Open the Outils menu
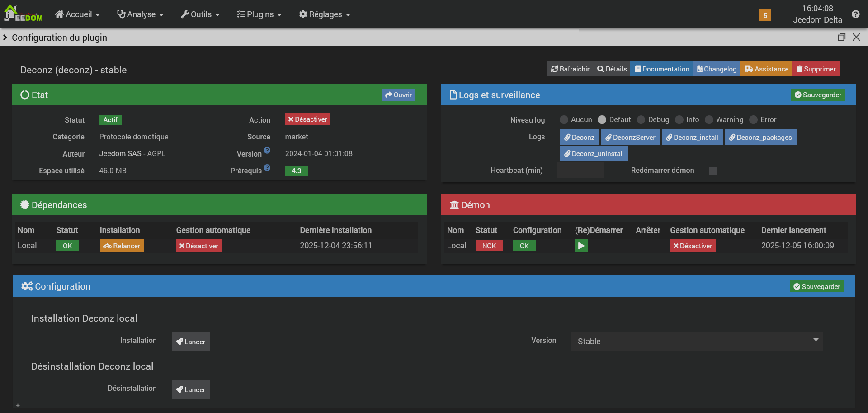 (x=200, y=14)
